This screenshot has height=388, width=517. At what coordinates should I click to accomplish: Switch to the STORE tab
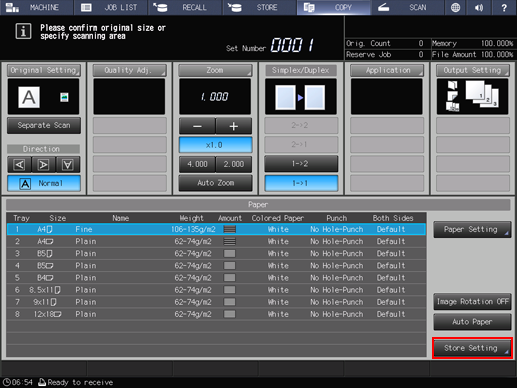pyautogui.click(x=260, y=7)
